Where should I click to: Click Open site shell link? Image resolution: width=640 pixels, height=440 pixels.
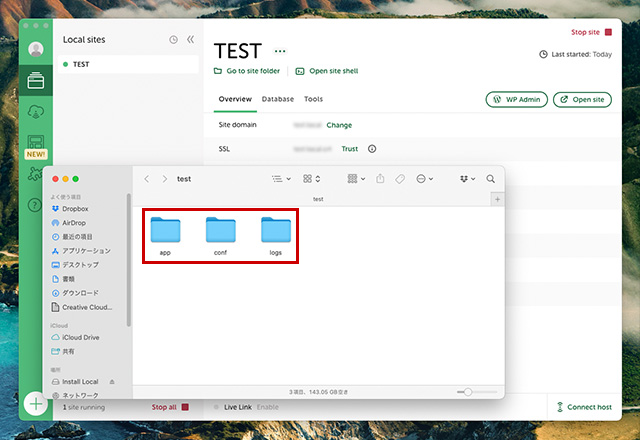(x=327, y=71)
